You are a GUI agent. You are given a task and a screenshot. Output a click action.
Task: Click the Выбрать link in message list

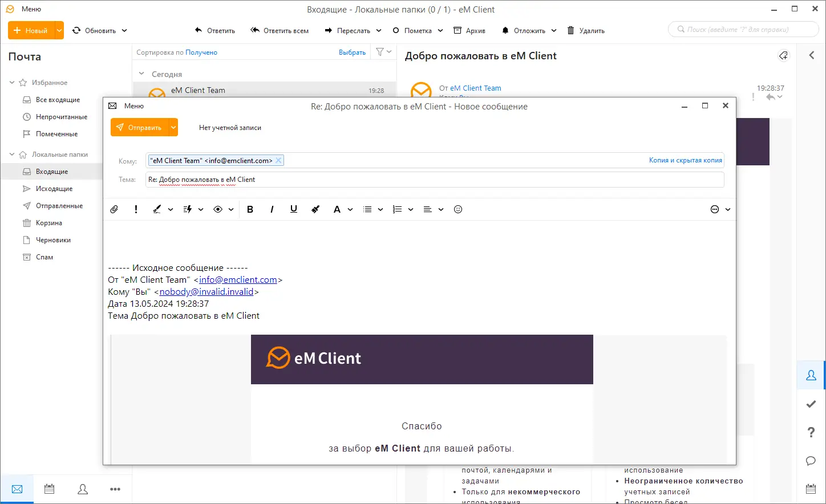(352, 52)
